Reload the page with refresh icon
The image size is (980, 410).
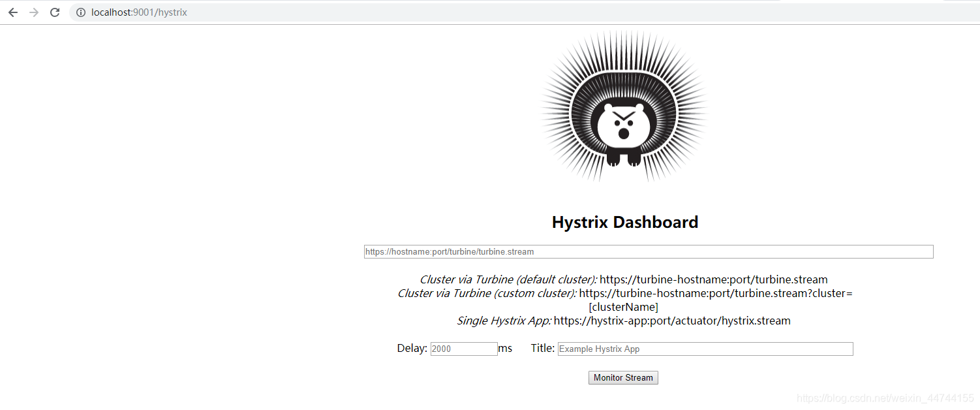pos(55,12)
